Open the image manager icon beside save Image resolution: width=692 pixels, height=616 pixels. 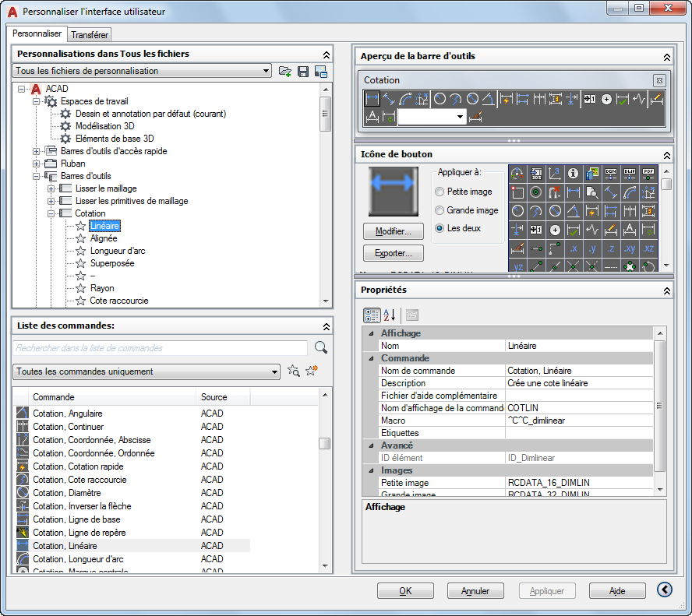(x=321, y=71)
